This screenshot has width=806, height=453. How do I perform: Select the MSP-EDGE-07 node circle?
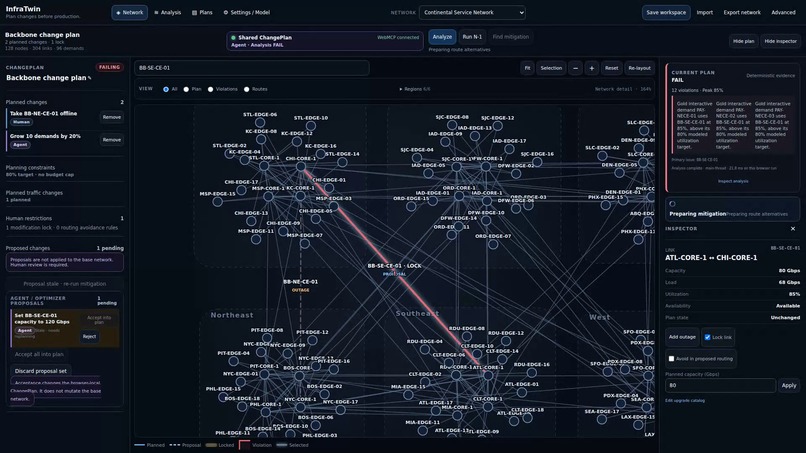pyautogui.click(x=305, y=243)
